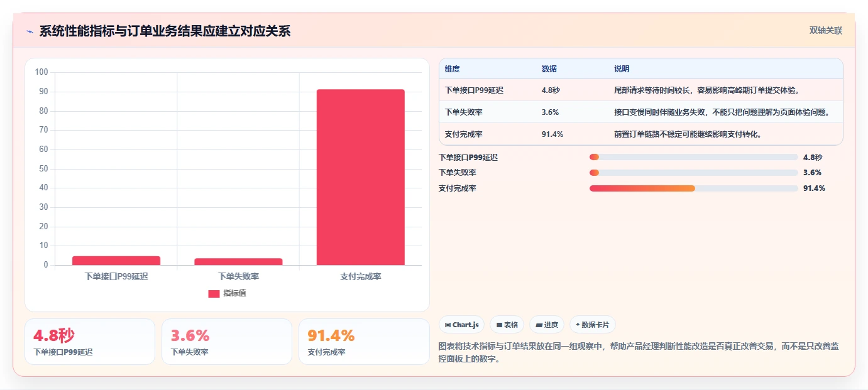Select the 表格 tag chip
The width and height of the screenshot is (868, 390).
pyautogui.click(x=507, y=325)
